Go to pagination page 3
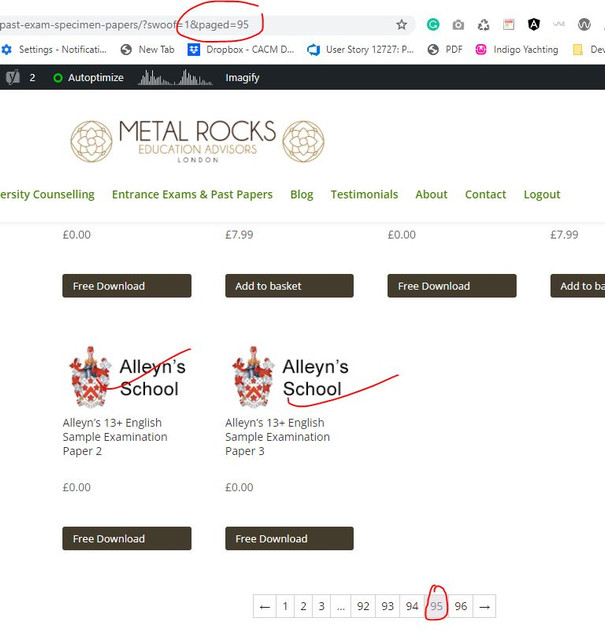The height and width of the screenshot is (640, 605). pyautogui.click(x=322, y=606)
